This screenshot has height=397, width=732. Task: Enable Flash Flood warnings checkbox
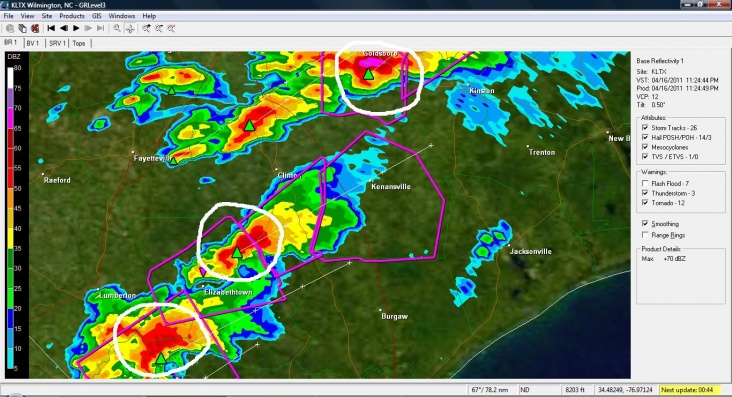645,184
